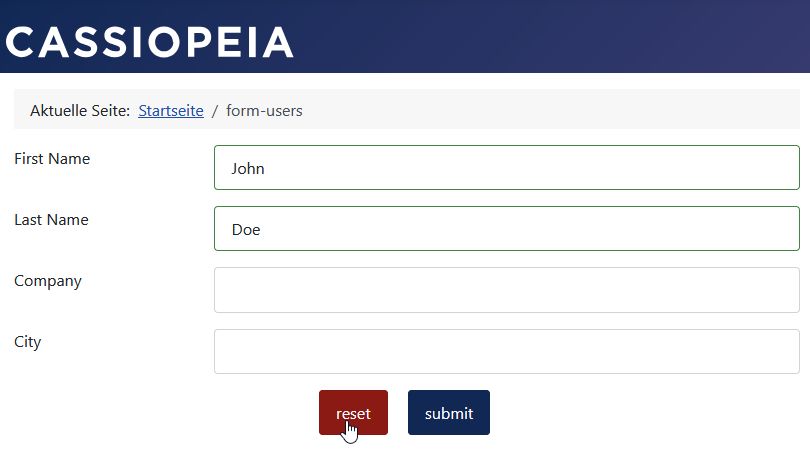This screenshot has width=810, height=474.
Task: Place cursor in the City field
Action: tap(506, 351)
